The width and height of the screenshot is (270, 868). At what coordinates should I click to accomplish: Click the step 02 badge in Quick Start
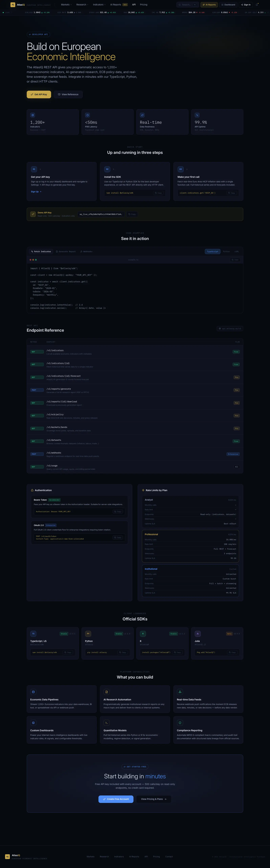point(107,169)
